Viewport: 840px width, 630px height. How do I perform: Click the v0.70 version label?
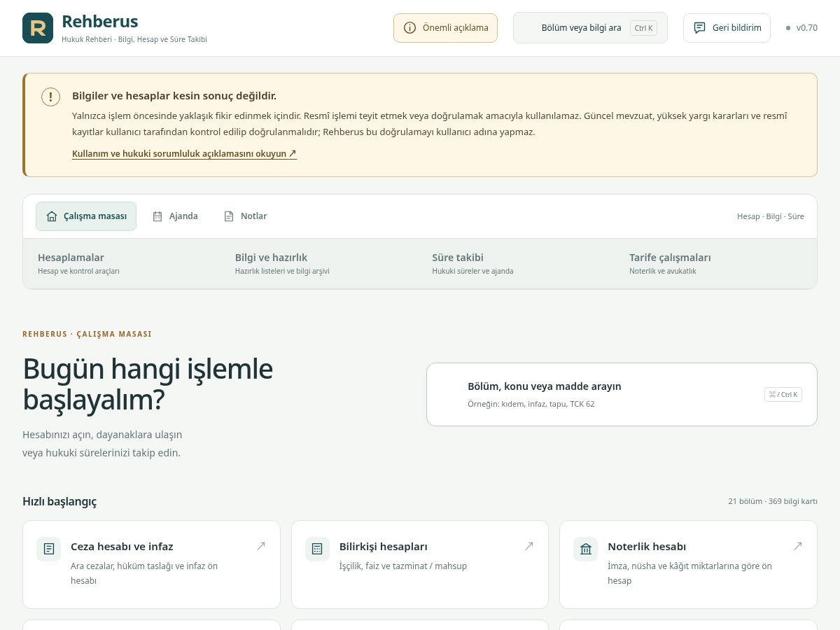[806, 28]
